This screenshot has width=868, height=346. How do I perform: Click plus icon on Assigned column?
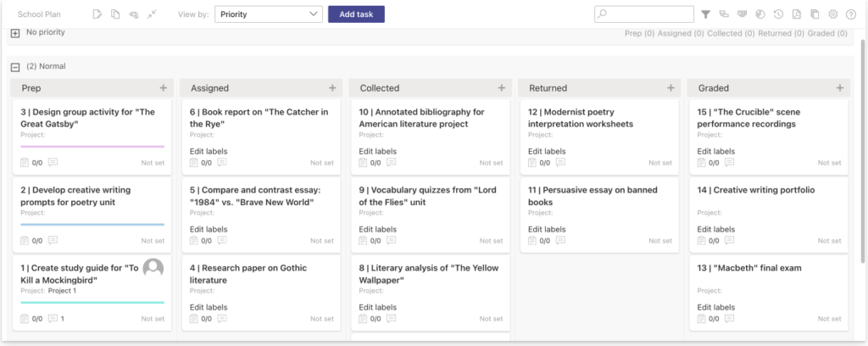tap(332, 87)
